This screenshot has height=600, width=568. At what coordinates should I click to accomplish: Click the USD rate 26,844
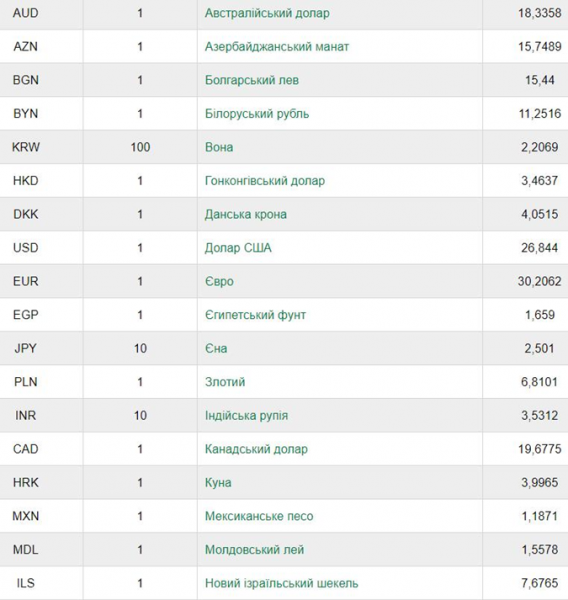539,248
